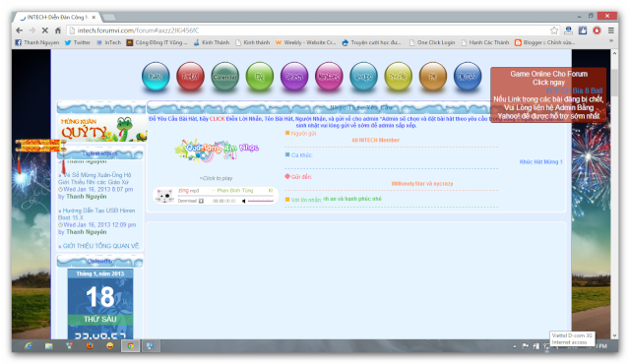Open the Profile orb button
Screen dimensions: 630x364
pyautogui.click(x=398, y=76)
